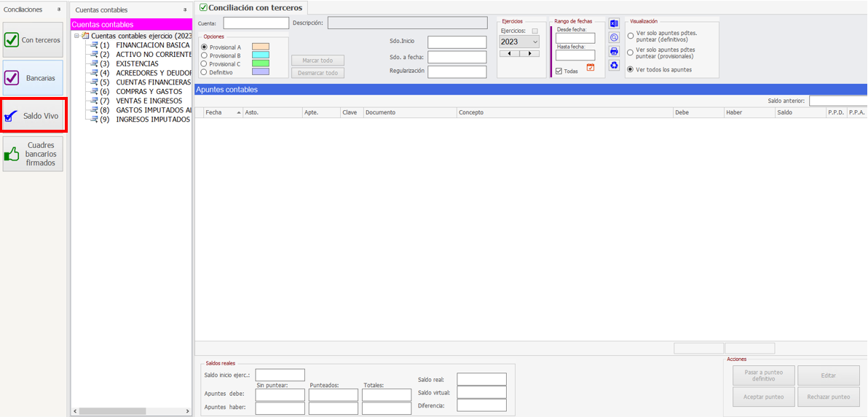Switch to the Conciliación con terceros tab

[251, 7]
